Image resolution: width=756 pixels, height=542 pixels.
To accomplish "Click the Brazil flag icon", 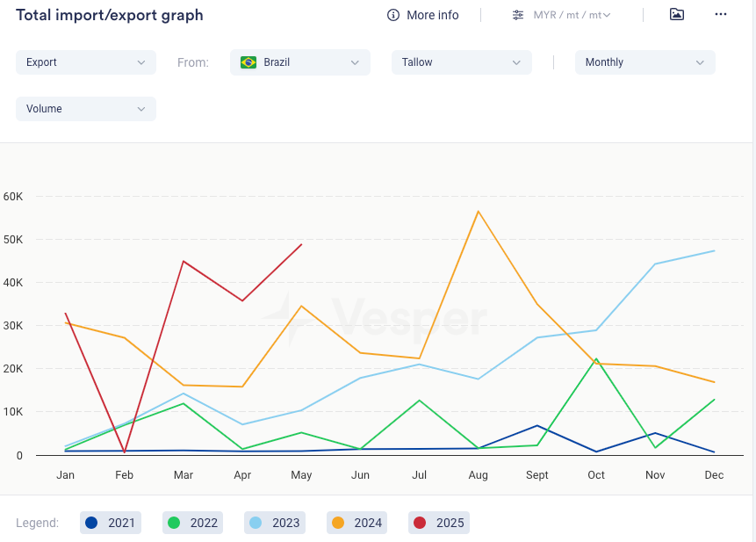I will click(x=248, y=62).
